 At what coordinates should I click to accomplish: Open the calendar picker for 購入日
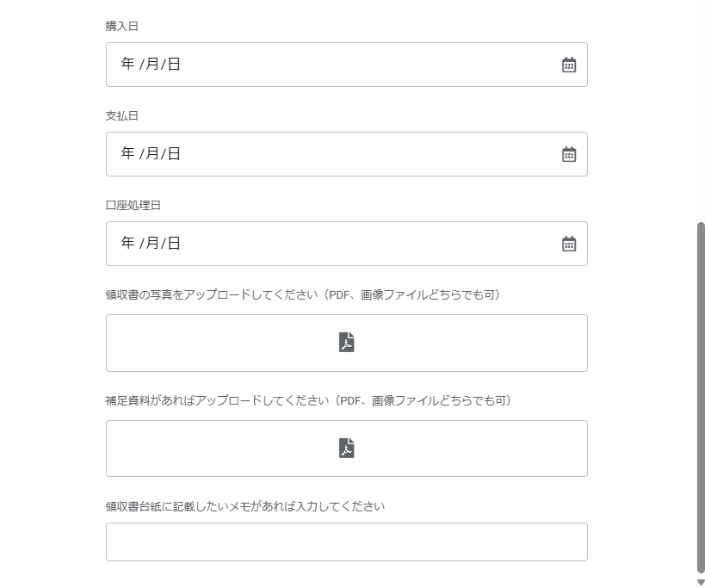click(x=569, y=65)
